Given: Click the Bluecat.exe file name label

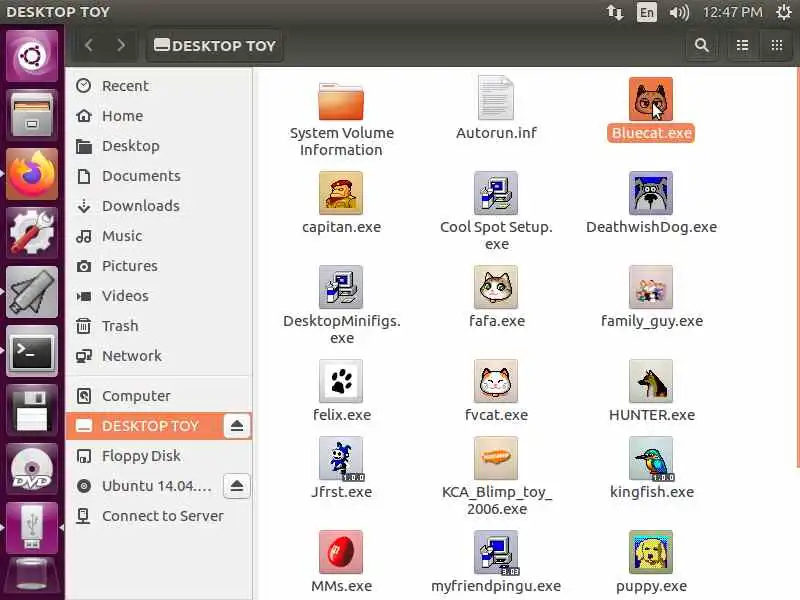Looking at the screenshot, I should (652, 133).
